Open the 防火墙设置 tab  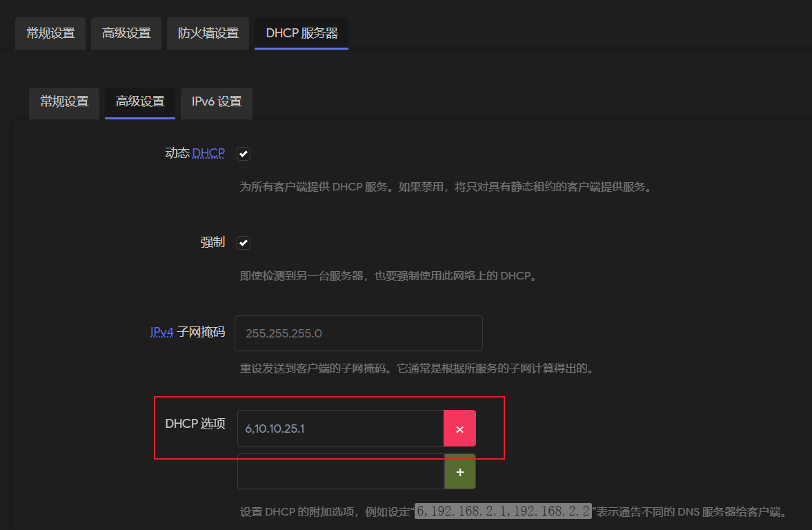(208, 33)
